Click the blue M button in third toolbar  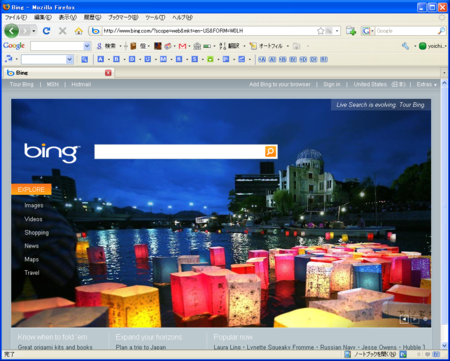(163, 59)
